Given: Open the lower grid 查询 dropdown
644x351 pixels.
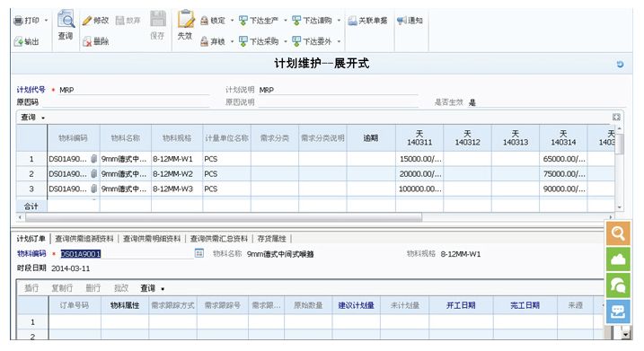Looking at the screenshot, I should 153,288.
